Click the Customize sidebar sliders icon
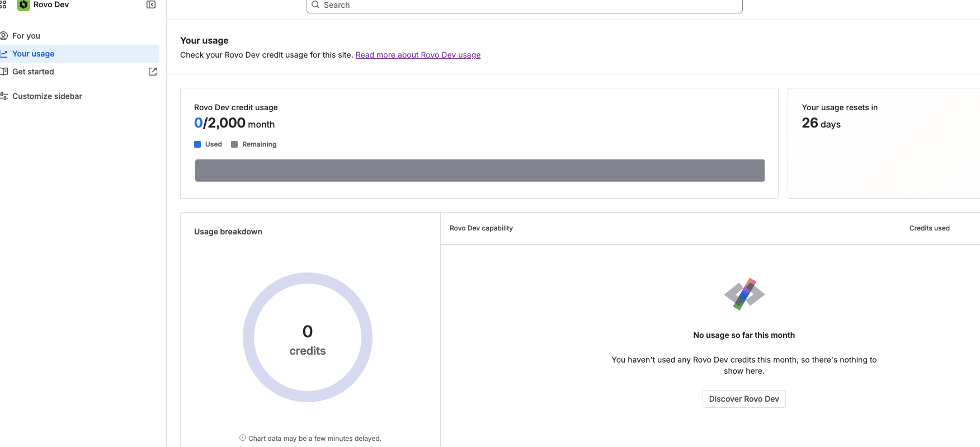 tap(3, 96)
